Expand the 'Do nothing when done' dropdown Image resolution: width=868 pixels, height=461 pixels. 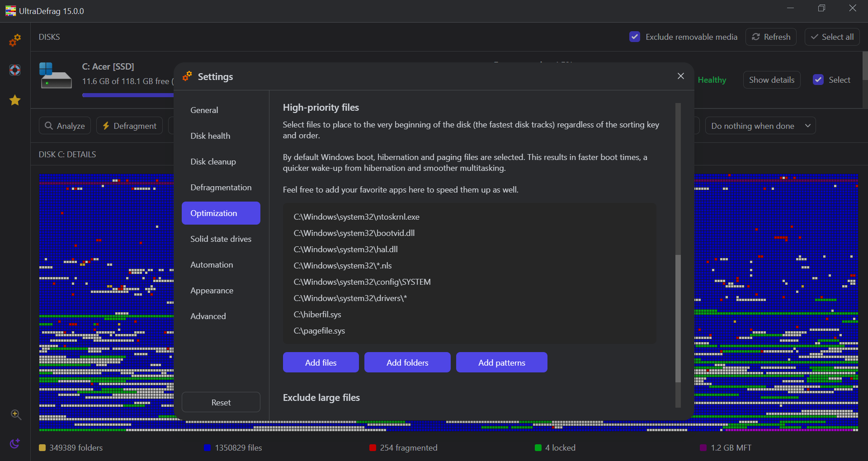coord(760,126)
